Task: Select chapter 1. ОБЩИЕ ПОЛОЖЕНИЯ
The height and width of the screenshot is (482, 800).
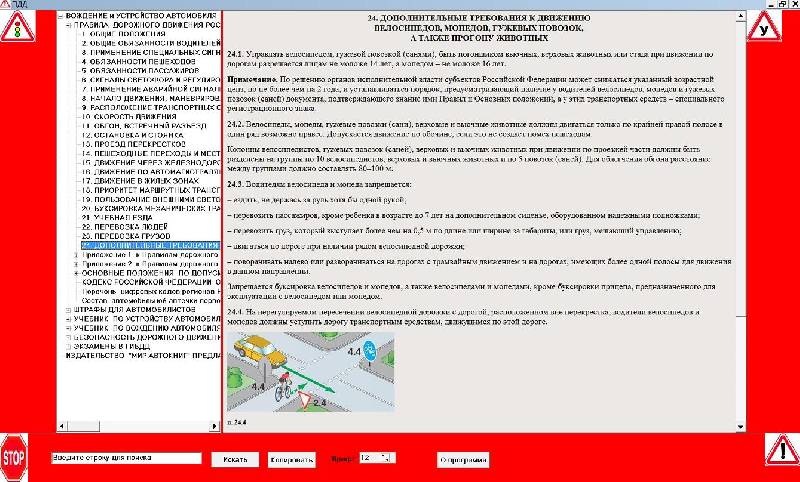Action: click(123, 34)
